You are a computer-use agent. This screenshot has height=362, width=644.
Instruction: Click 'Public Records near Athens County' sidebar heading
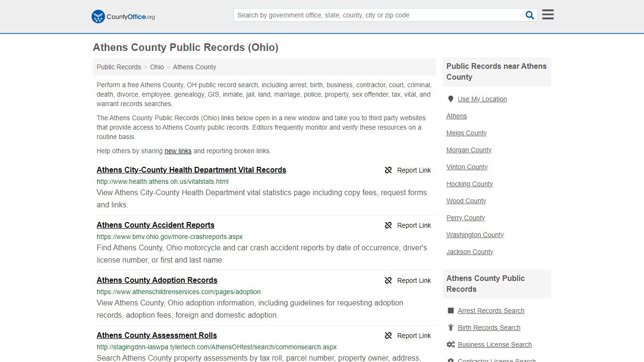pyautogui.click(x=496, y=72)
